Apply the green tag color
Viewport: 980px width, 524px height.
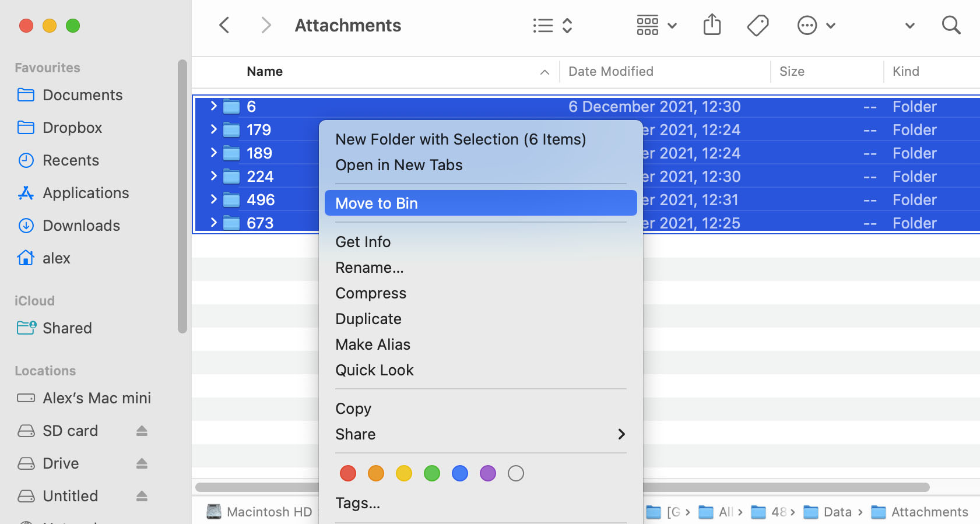(x=432, y=473)
